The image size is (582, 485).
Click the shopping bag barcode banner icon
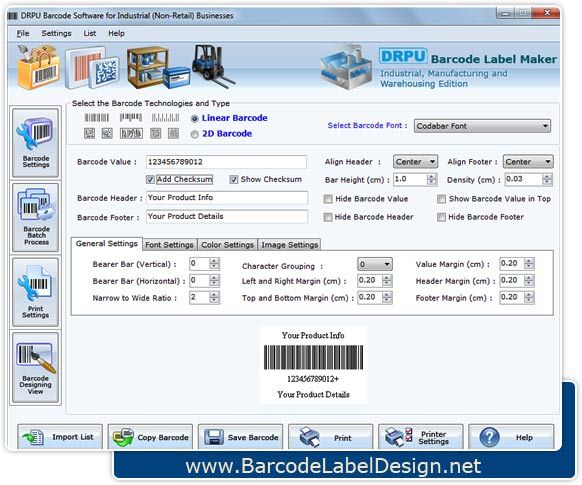point(38,67)
